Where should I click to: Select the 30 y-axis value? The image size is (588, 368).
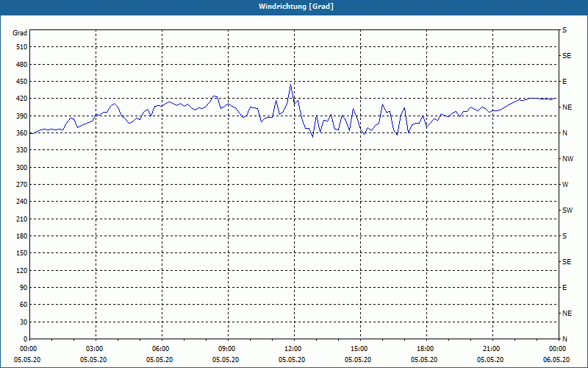[24, 322]
